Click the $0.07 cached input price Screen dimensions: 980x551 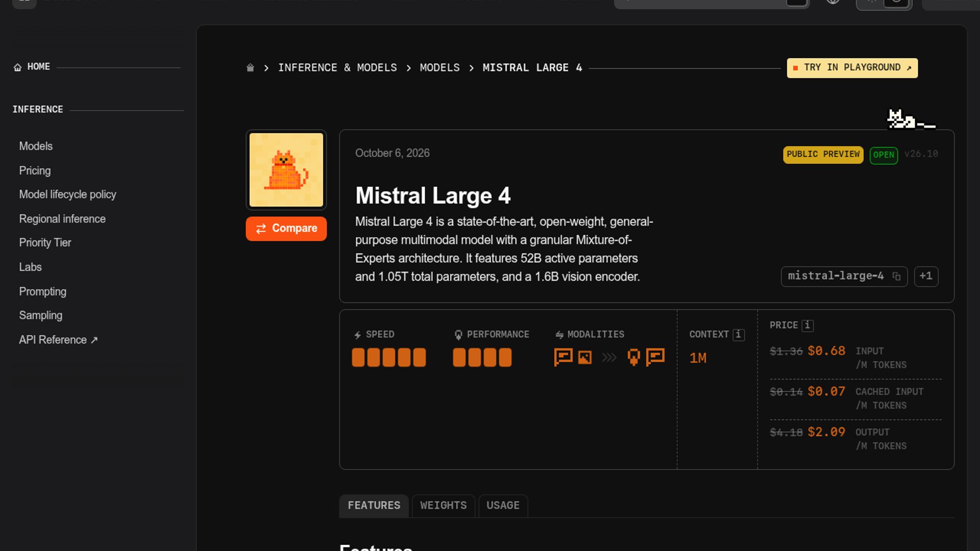[826, 392]
